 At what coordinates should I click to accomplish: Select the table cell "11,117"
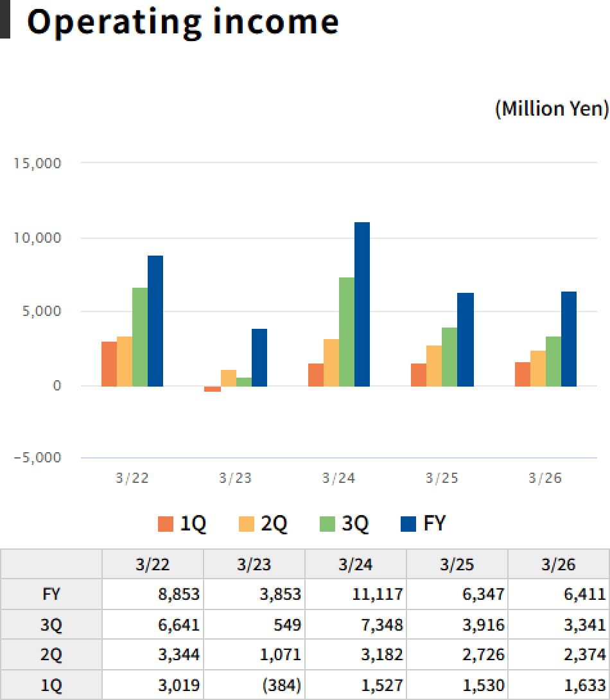pyautogui.click(x=356, y=594)
